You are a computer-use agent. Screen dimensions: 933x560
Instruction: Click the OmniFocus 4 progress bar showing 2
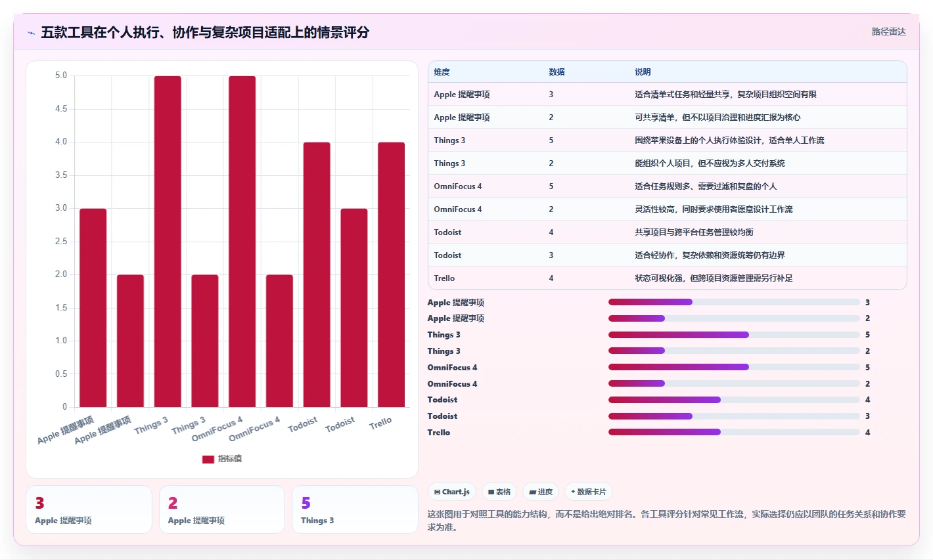click(x=734, y=383)
